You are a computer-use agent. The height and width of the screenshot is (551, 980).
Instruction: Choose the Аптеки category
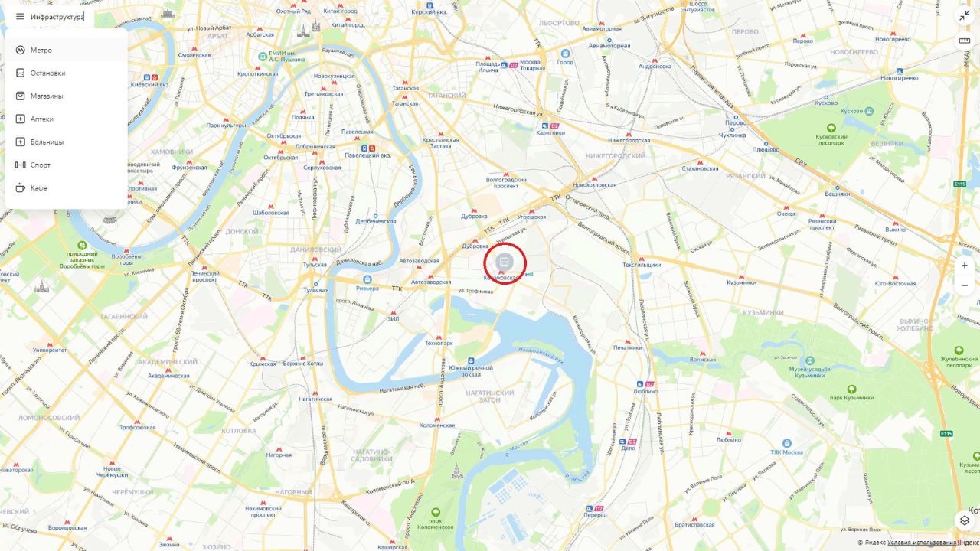pos(67,119)
